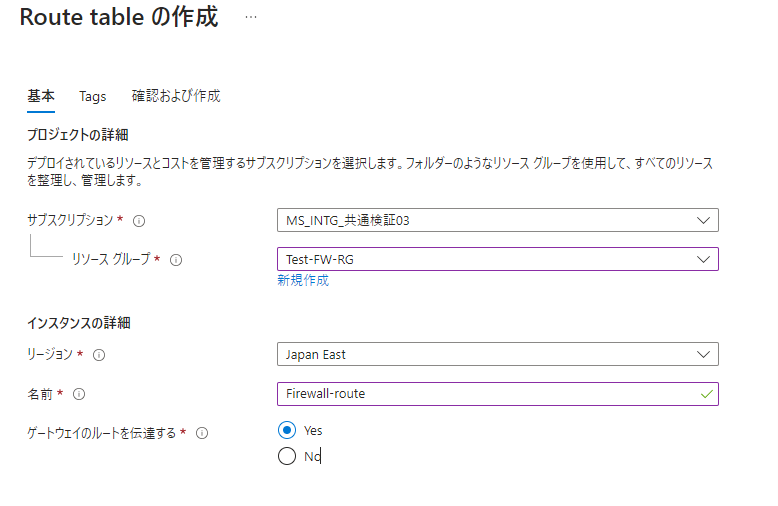Click the info icon beside リージョン
Viewport: 778px width, 506px height.
tap(99, 354)
